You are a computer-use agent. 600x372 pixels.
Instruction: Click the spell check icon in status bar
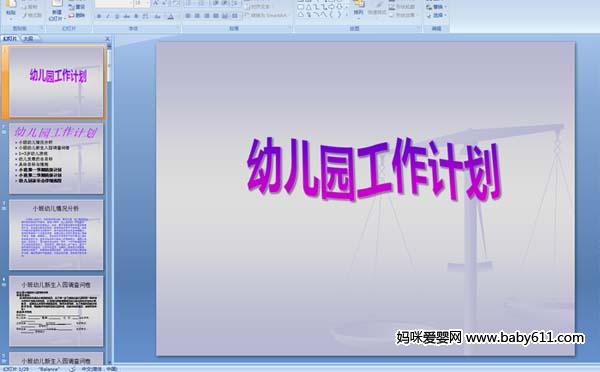[72, 369]
